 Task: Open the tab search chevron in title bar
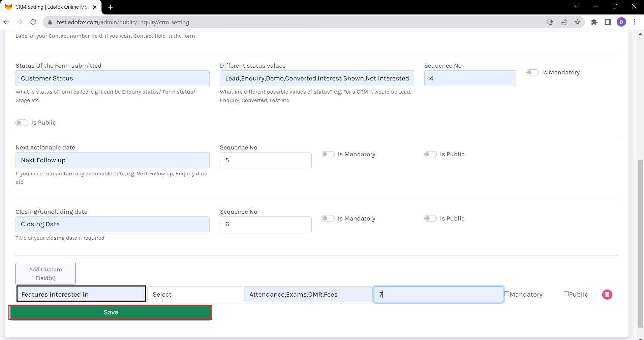click(x=576, y=7)
